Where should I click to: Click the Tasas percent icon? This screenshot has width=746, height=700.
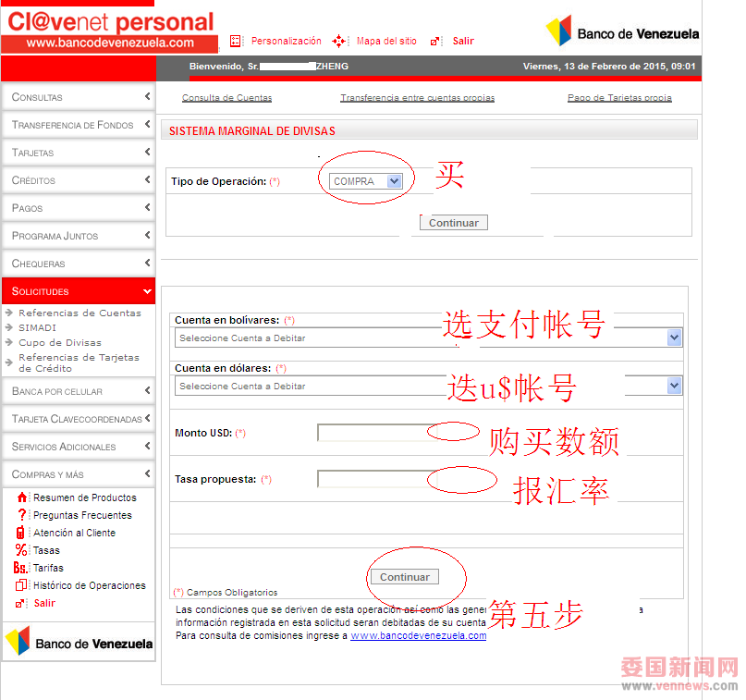[x=21, y=550]
